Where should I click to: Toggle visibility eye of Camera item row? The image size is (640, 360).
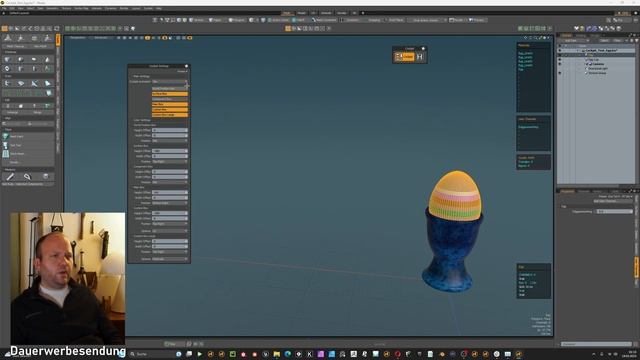pos(560,64)
